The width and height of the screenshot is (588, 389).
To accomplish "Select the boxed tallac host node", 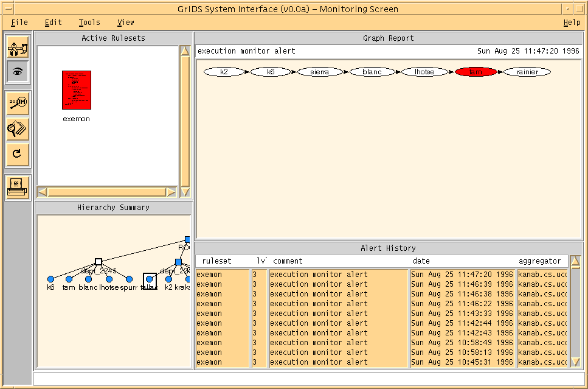I will [150, 279].
